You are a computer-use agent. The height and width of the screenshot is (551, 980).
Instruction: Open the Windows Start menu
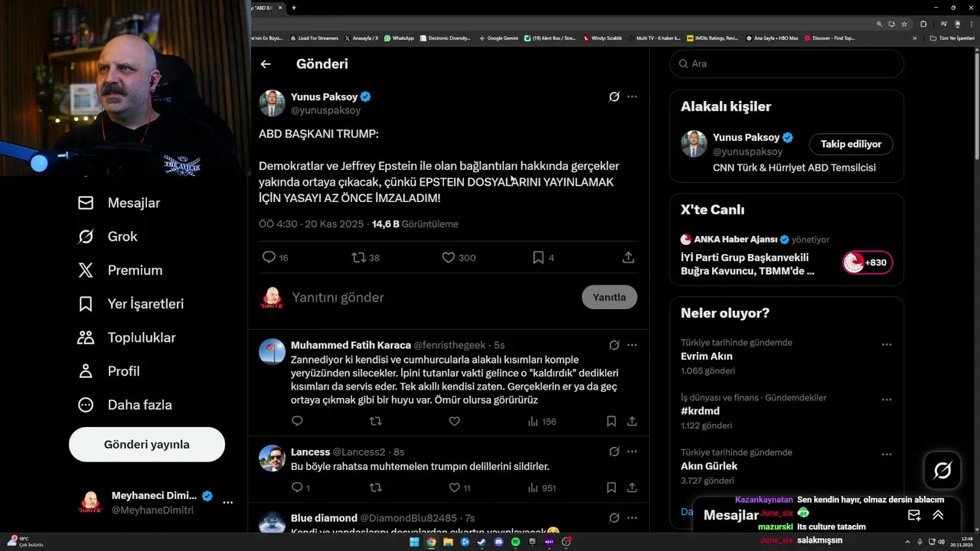pos(414,542)
